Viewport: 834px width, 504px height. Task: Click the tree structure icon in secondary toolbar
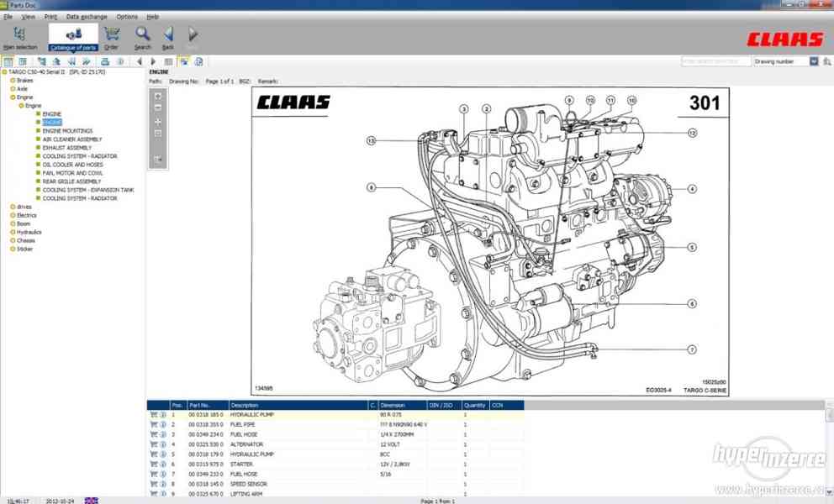tap(42, 61)
